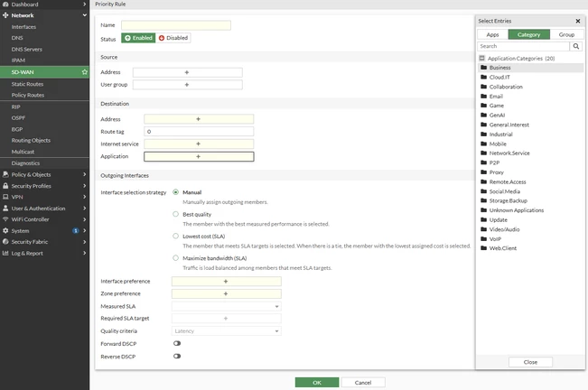This screenshot has width=588, height=390.
Task: Click the GenAI folder icon
Action: pos(484,115)
